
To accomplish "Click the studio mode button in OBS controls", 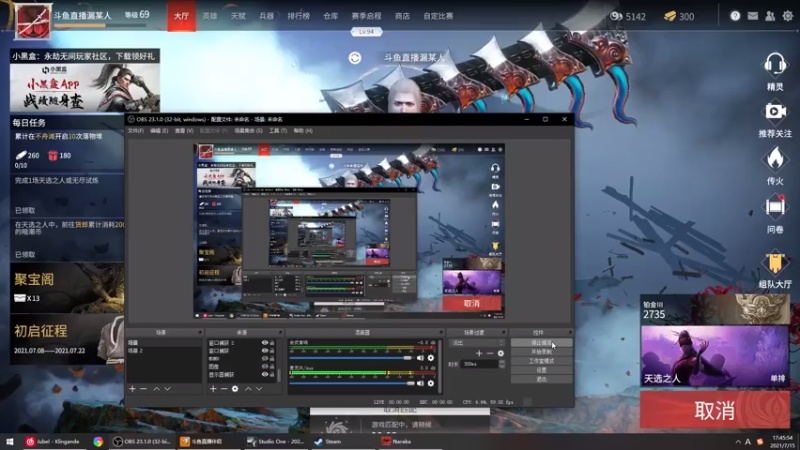I will (541, 361).
